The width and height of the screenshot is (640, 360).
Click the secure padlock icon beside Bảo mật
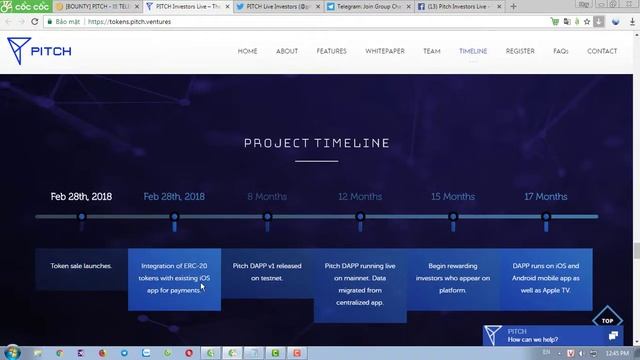pos(50,22)
